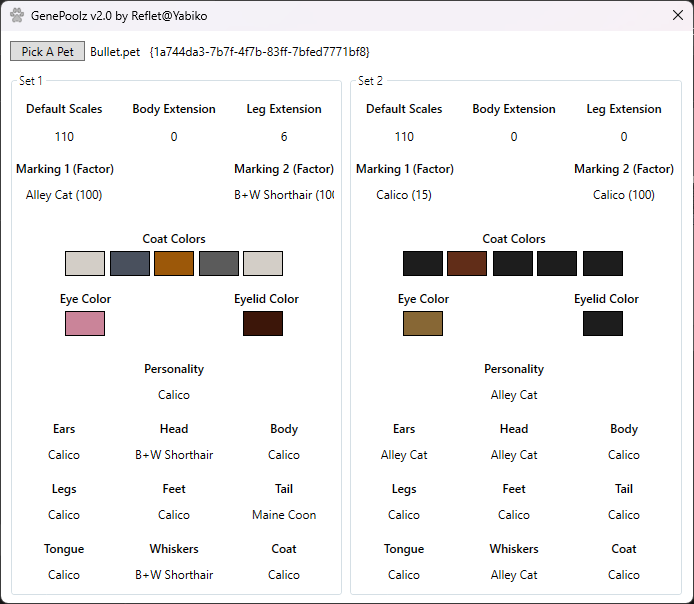Click the pet GUID string beginning 1a744da3
Viewport: 694px width, 604px height.
[259, 52]
